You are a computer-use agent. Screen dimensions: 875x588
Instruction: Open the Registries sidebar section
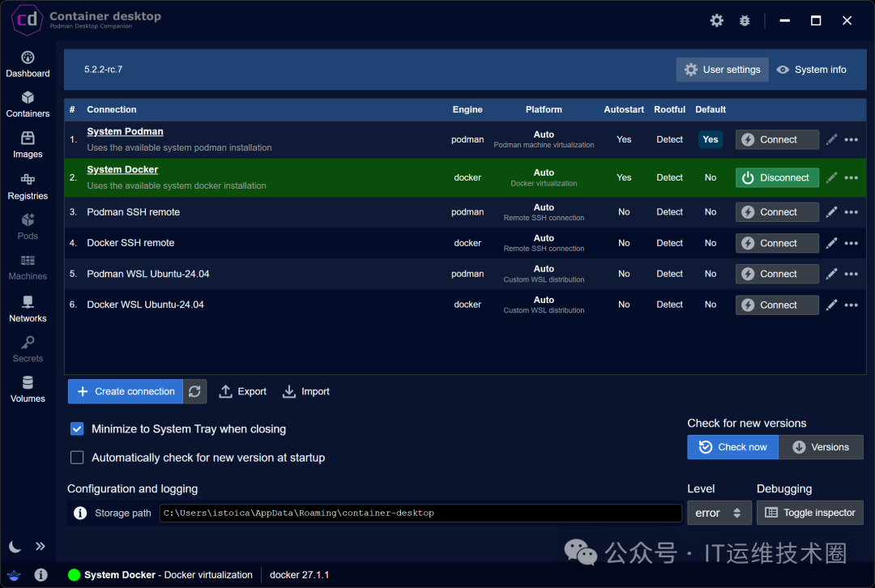coord(28,186)
